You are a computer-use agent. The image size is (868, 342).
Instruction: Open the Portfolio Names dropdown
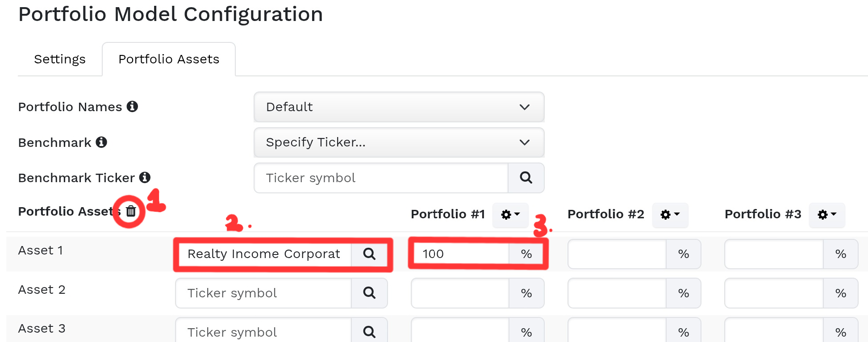(x=399, y=107)
